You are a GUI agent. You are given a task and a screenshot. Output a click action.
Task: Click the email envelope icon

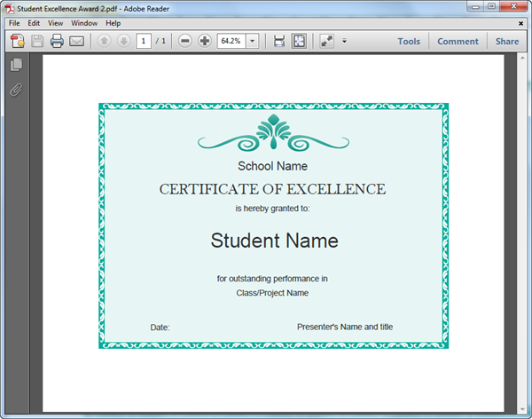click(76, 41)
